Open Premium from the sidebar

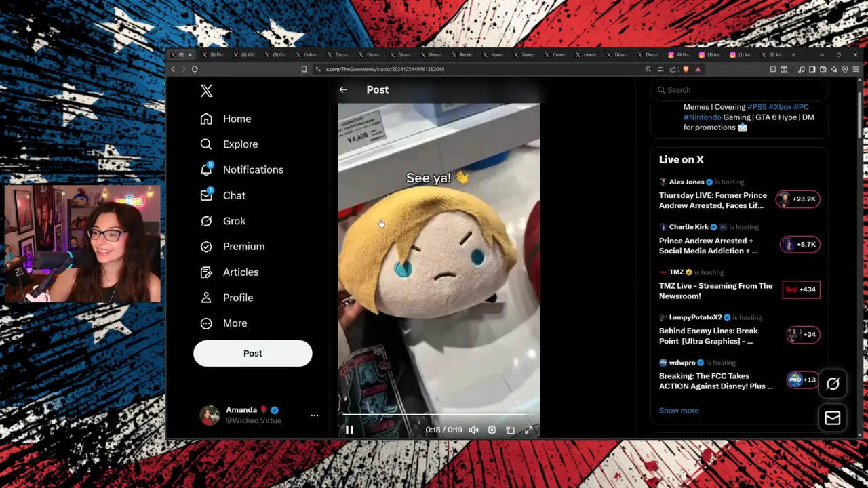[233, 247]
